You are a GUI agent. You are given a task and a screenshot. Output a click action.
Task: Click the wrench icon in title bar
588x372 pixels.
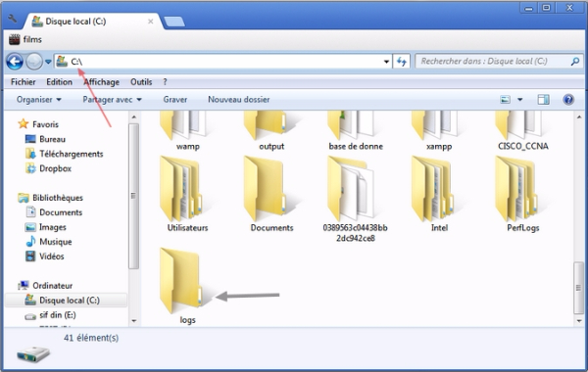(x=12, y=19)
